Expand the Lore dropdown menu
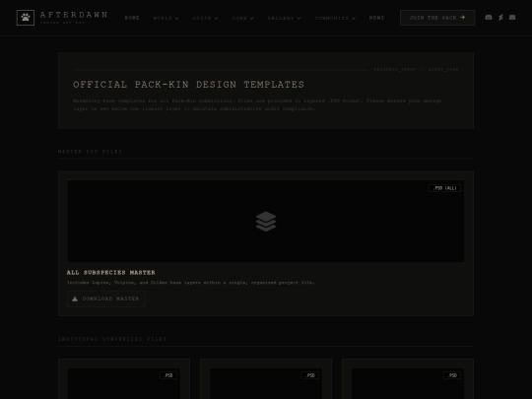The image size is (532, 399). pos(243,18)
